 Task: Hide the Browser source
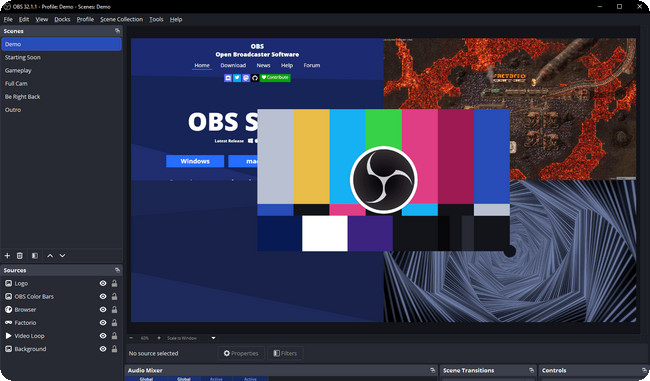click(x=103, y=309)
